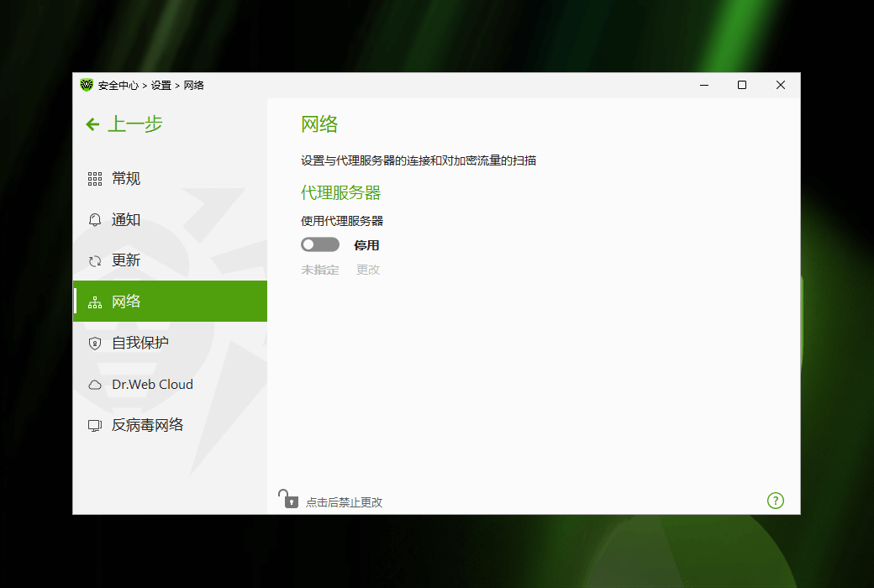874x588 pixels.
Task: Click the 反病毒网络 monitor icon
Action: (x=95, y=426)
